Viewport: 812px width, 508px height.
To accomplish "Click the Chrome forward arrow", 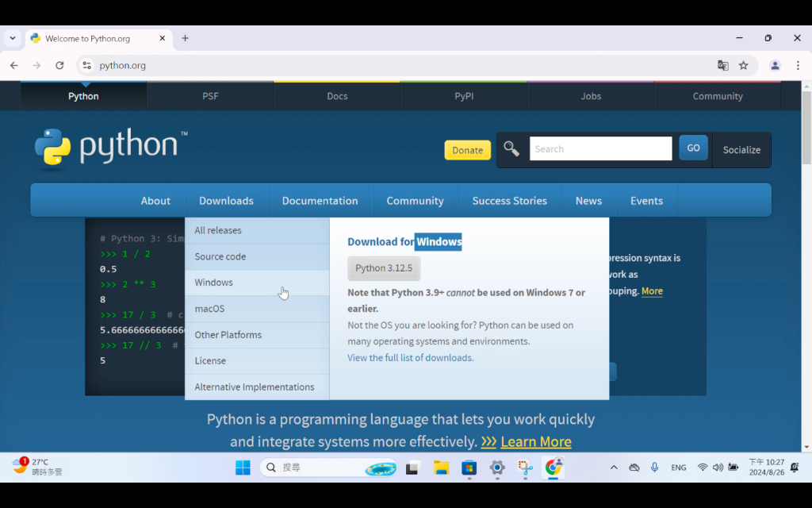I will pos(36,65).
